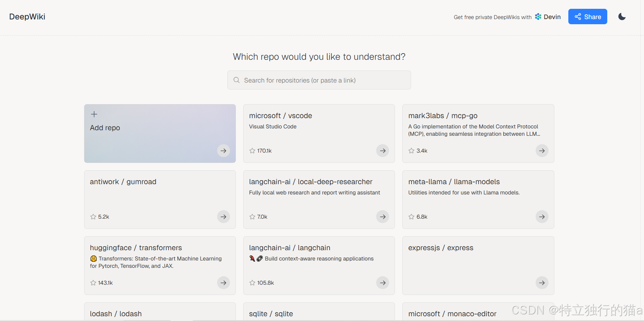Click the Go implementation of MCP description

(474, 130)
